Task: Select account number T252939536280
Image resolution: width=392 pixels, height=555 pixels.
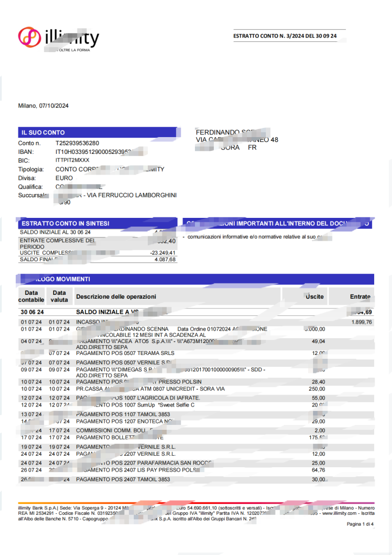Action: click(77, 143)
